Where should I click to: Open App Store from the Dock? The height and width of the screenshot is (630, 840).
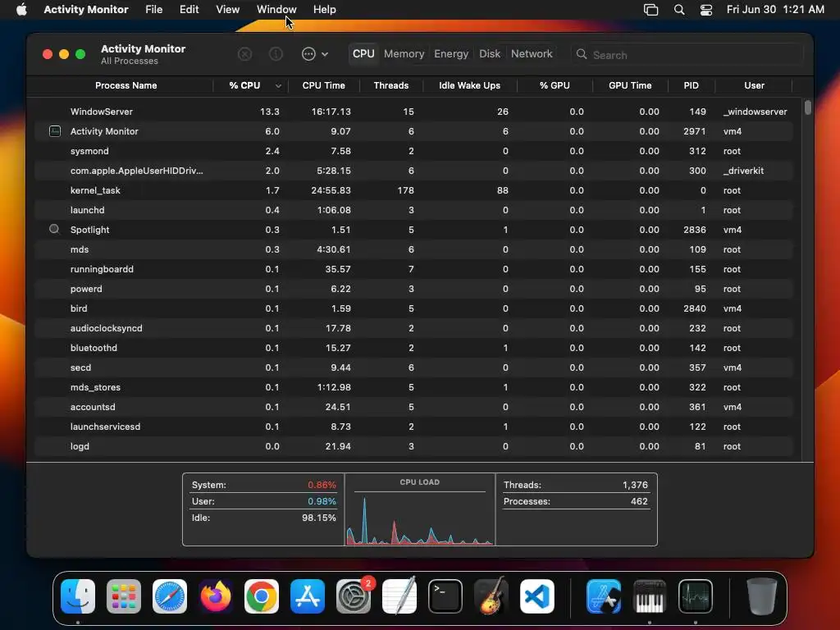tap(308, 596)
